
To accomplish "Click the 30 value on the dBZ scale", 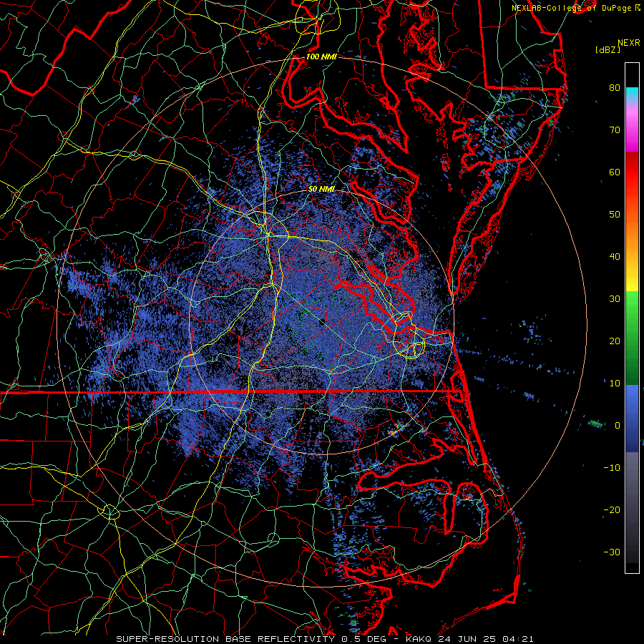I will click(615, 299).
